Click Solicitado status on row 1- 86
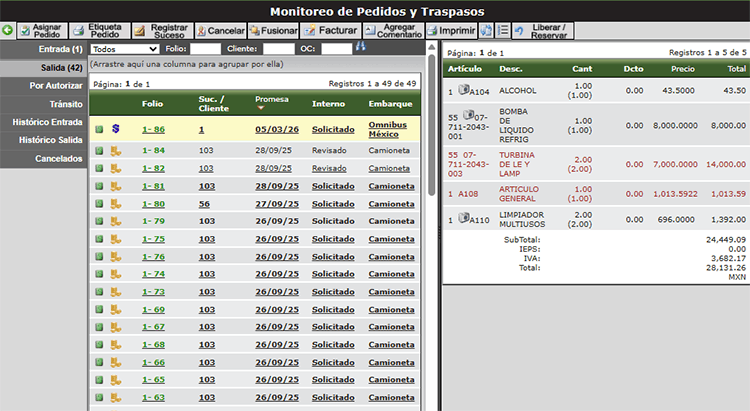This screenshot has width=750, height=411. click(x=333, y=129)
